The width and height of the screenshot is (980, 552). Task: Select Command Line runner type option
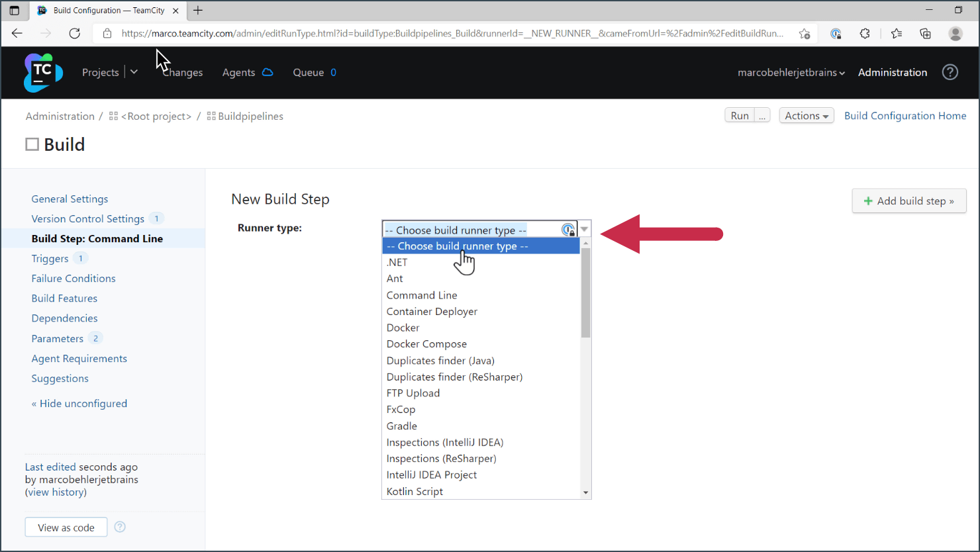click(x=422, y=295)
